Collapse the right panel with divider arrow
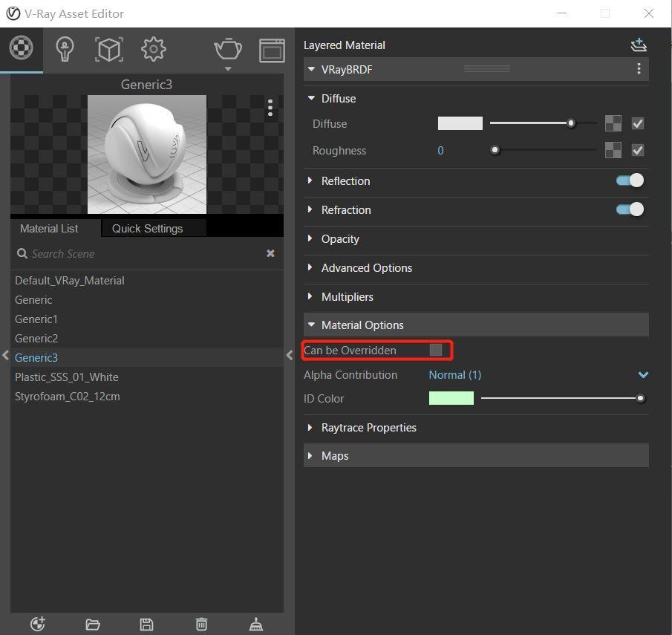Screen dimensions: 672x635 click(290, 355)
